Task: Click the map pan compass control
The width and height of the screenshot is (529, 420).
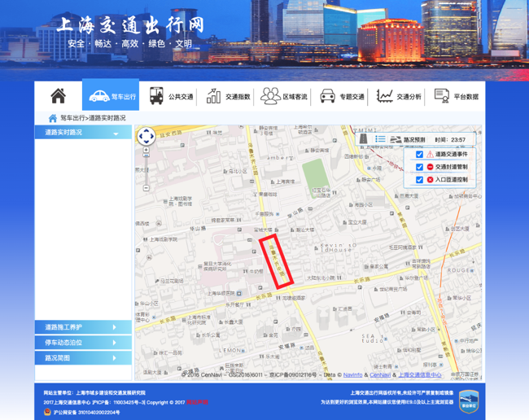Action: 146,136
